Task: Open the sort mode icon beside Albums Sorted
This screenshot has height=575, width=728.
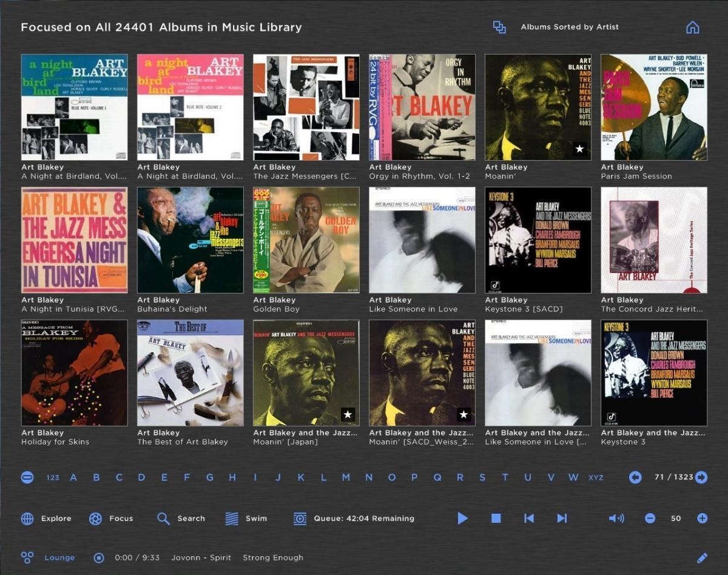Action: pos(499,27)
